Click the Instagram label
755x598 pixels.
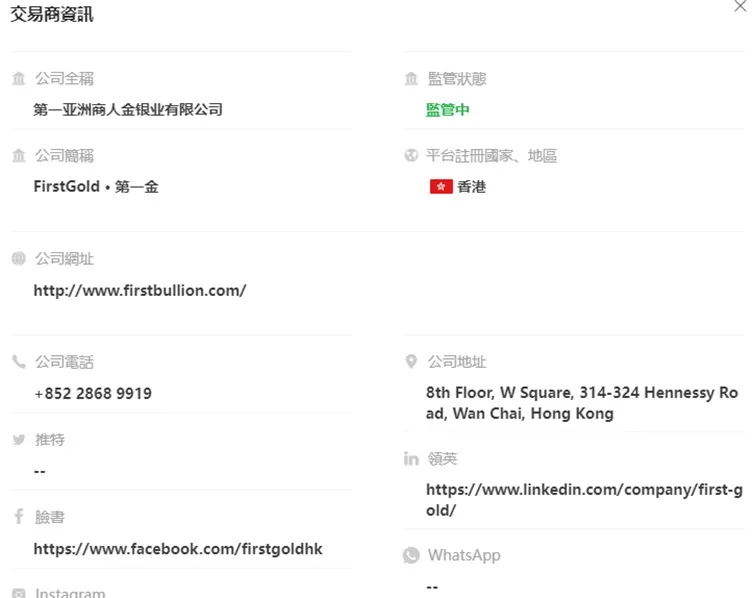point(70,593)
